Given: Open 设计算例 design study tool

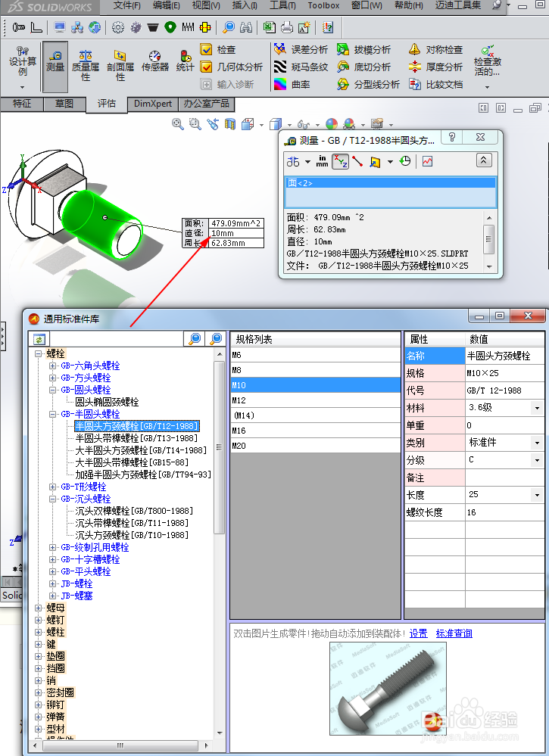Looking at the screenshot, I should click(22, 67).
